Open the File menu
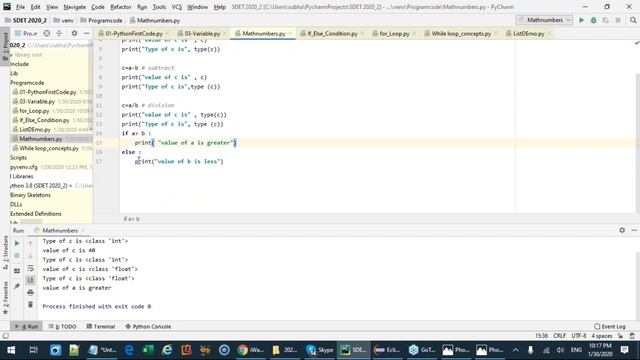Viewport: 640px width, 360px height. pos(20,7)
